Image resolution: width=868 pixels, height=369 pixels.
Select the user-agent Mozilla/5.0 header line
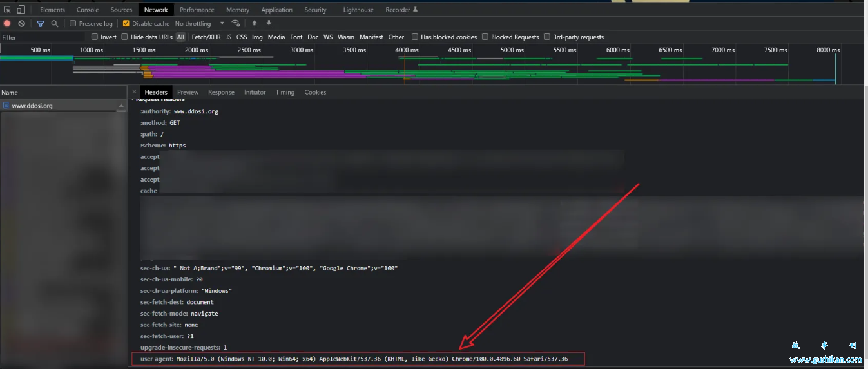click(x=354, y=359)
